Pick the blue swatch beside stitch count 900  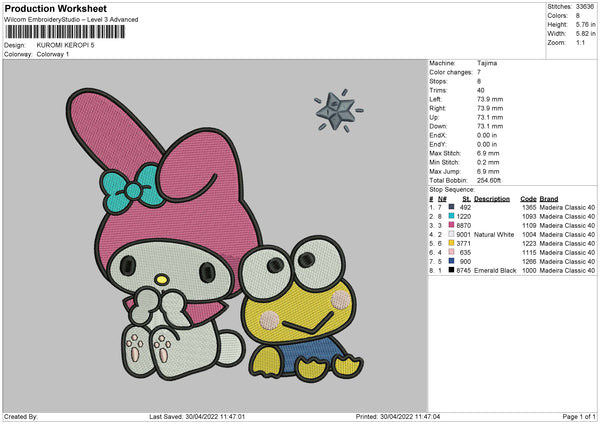451,261
